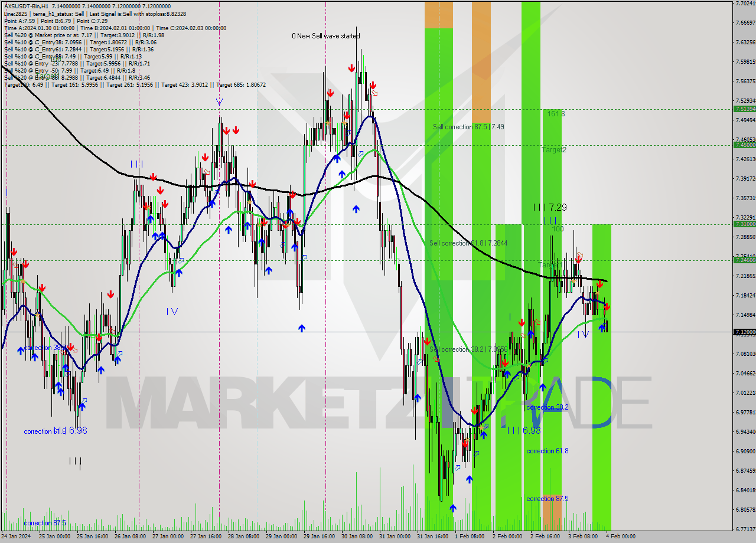Click the 7.63256 price axis label
Viewport: 756px width, 543px height.
(x=745, y=42)
